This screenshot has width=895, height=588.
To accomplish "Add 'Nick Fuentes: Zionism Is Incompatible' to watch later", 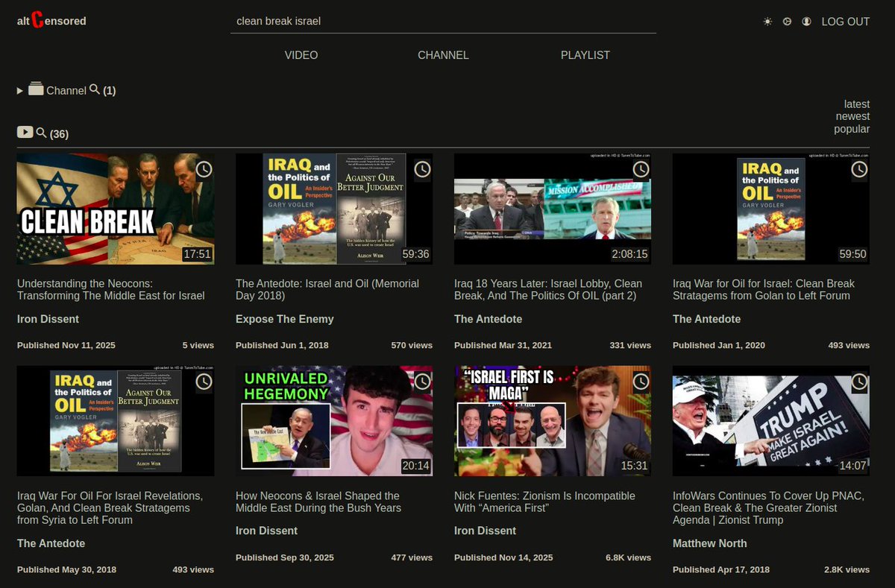I will 641,382.
